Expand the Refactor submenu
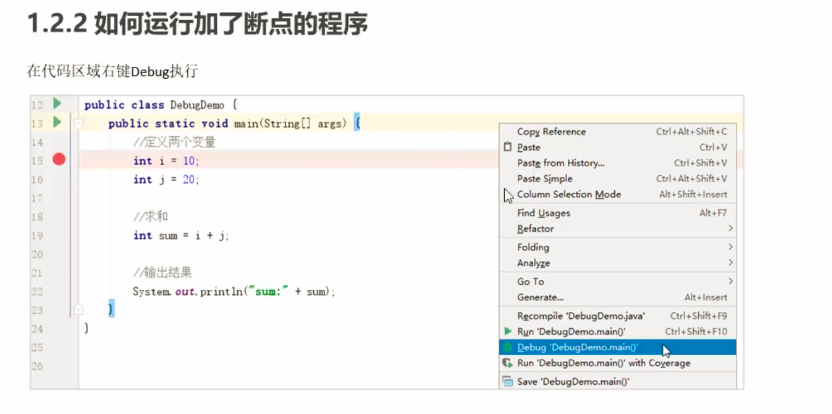832x414 pixels. [x=618, y=229]
